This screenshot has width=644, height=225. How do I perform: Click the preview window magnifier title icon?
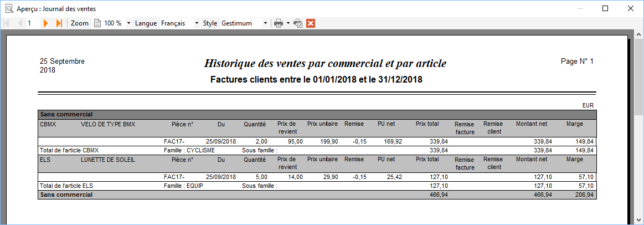(x=9, y=9)
